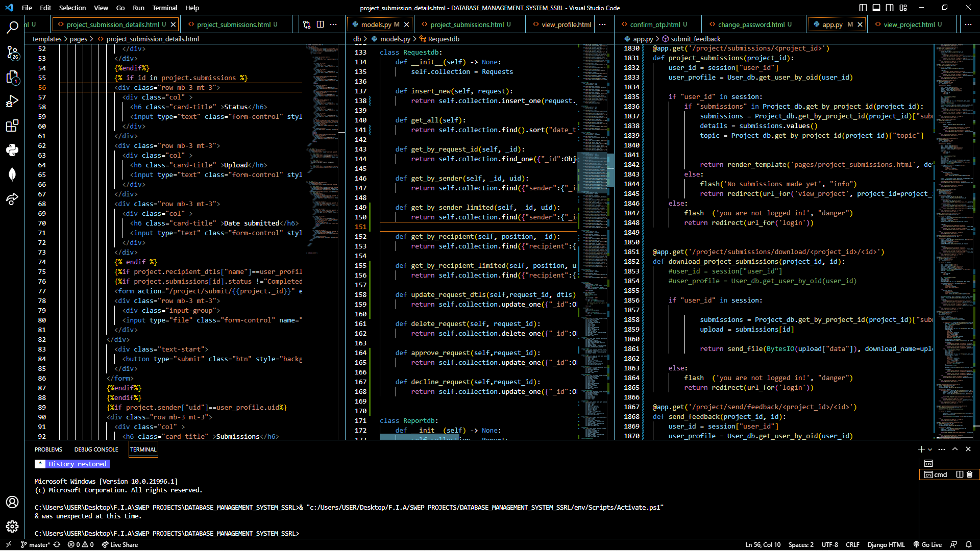Open the File menu
The image size is (980, 551).
click(x=27, y=8)
